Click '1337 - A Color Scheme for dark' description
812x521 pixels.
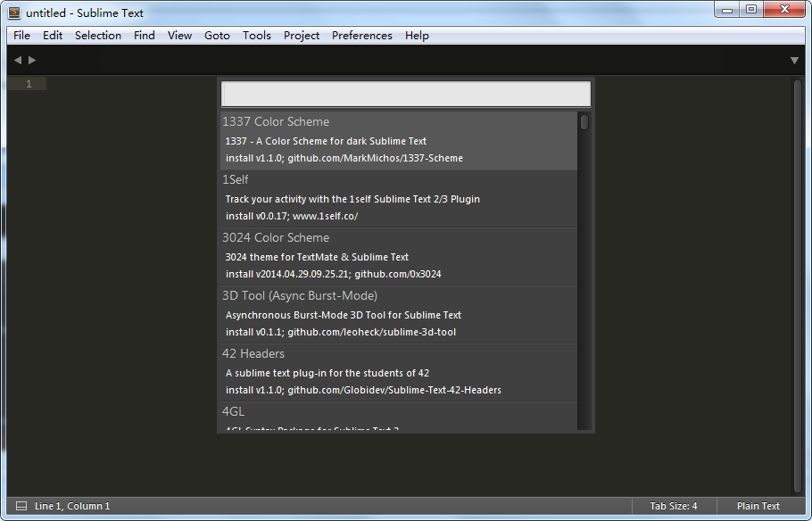(326, 141)
